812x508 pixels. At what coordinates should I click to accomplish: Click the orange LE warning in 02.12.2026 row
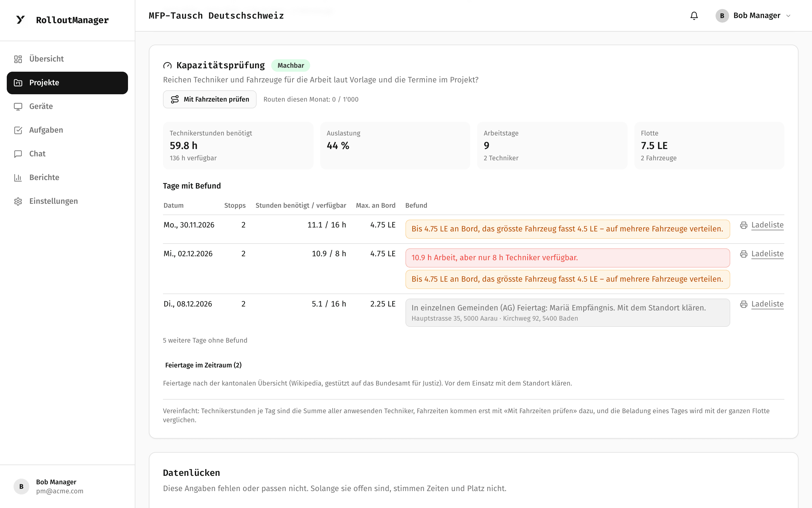567,279
